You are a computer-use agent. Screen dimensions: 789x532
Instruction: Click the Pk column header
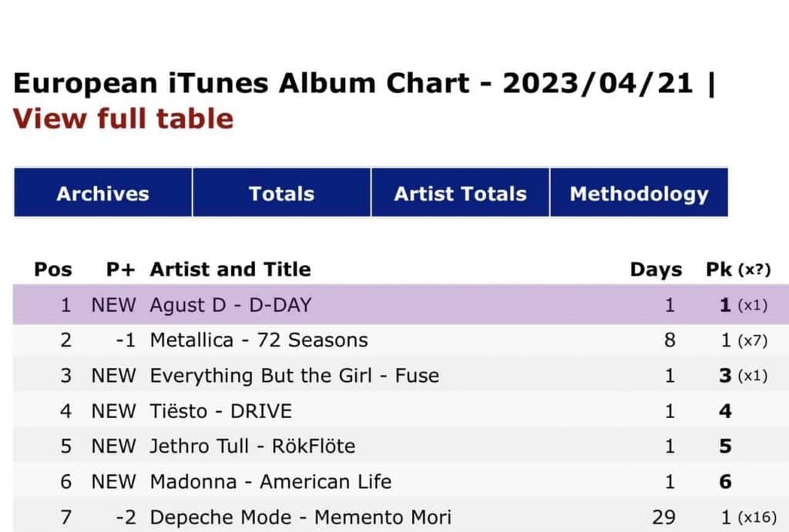click(720, 270)
